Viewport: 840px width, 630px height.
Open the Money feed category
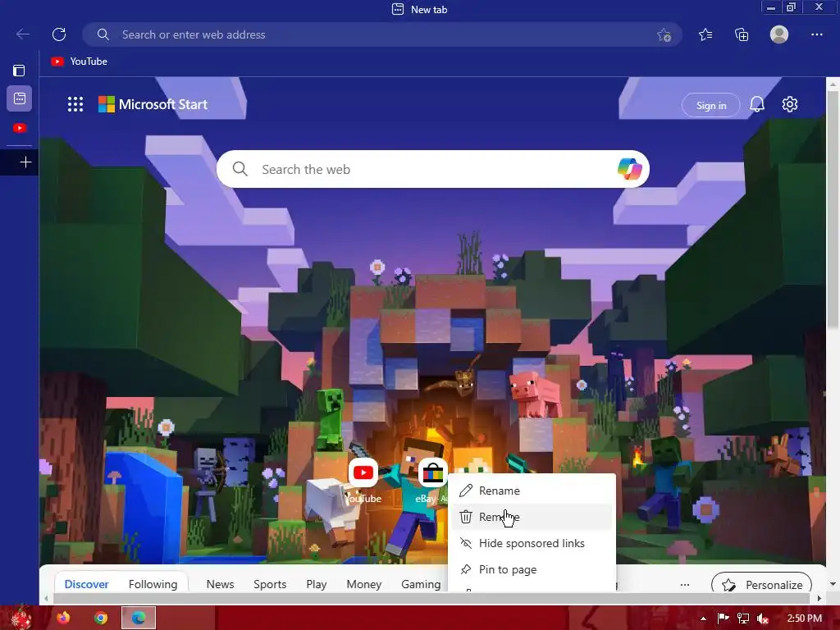363,584
